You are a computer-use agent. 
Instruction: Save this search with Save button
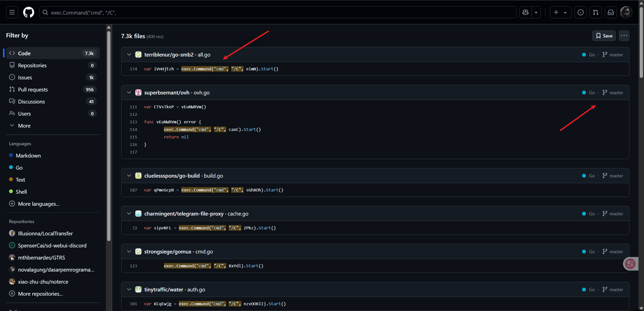[604, 36]
